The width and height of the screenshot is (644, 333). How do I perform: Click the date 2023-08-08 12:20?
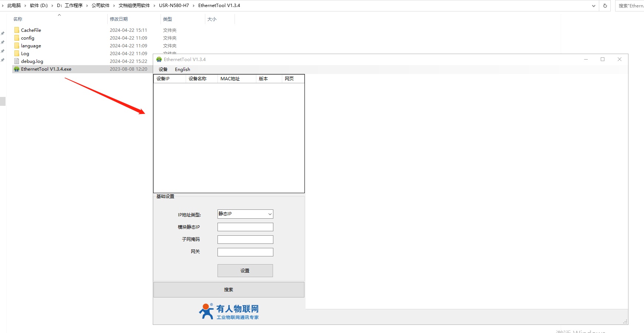click(x=128, y=69)
